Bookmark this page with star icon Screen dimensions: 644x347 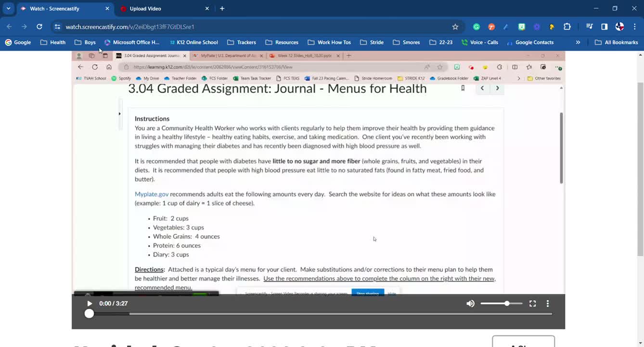[455, 27]
